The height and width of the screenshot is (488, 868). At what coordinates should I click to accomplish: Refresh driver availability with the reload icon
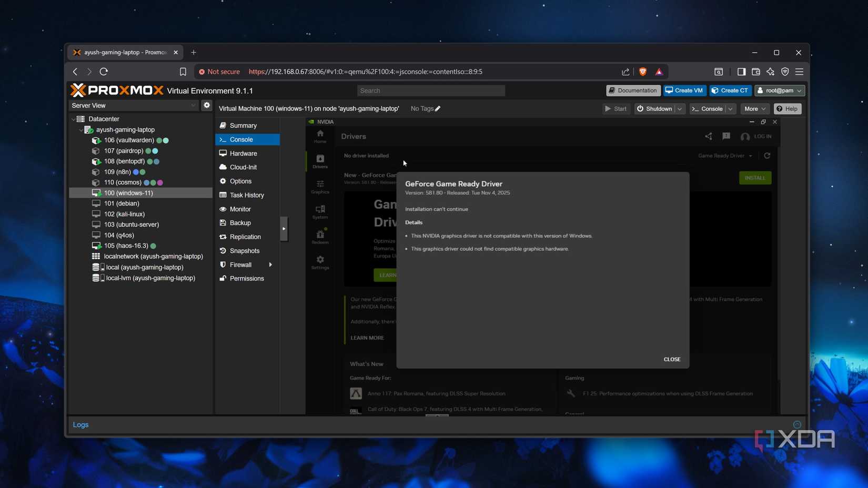(767, 156)
